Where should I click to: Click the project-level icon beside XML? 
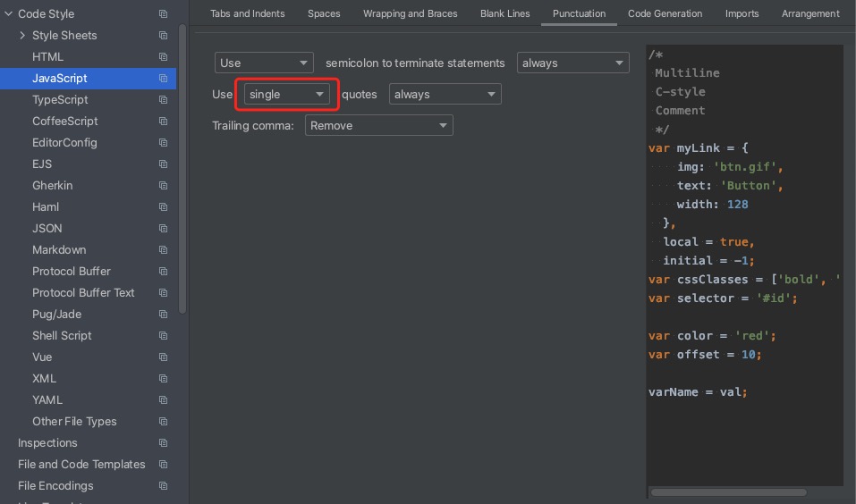(163, 379)
